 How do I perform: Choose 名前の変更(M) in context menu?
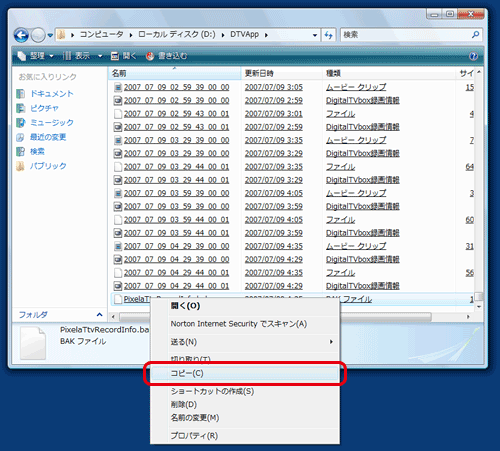[x=245, y=418]
